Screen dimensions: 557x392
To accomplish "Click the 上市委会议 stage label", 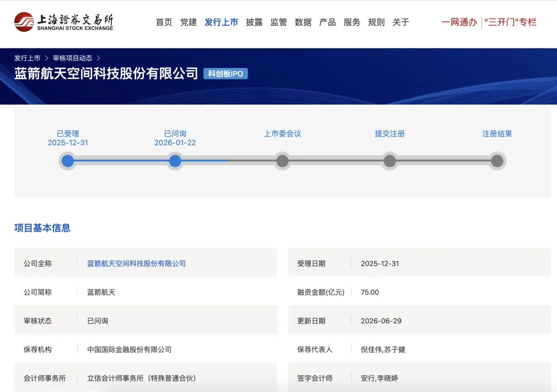I will [x=283, y=134].
